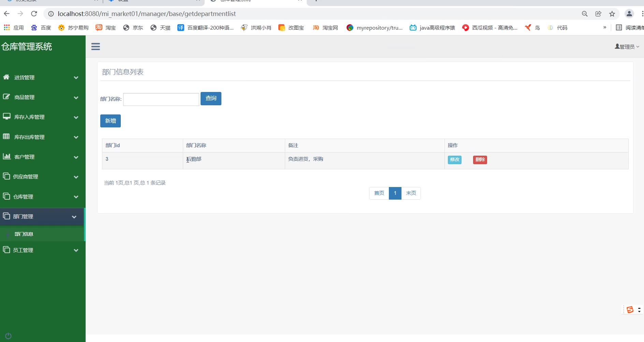Click the bar chart icon beside 客户管理

(x=6, y=156)
